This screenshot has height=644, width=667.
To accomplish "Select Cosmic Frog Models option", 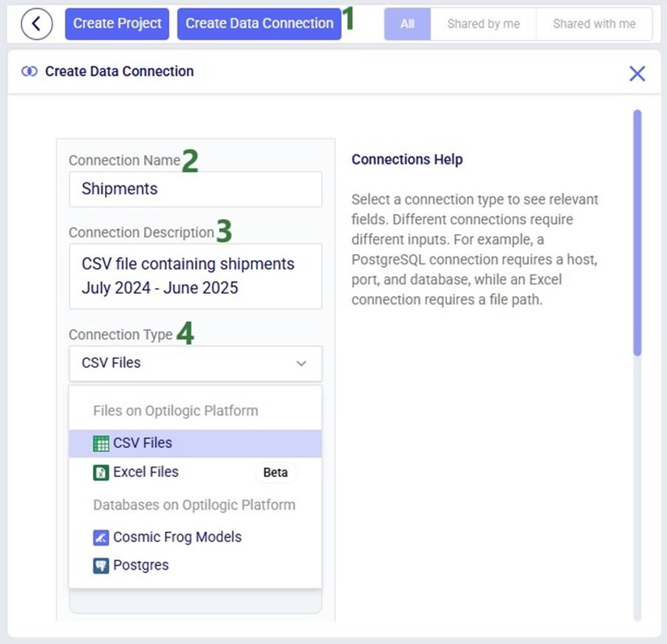I will click(x=195, y=537).
